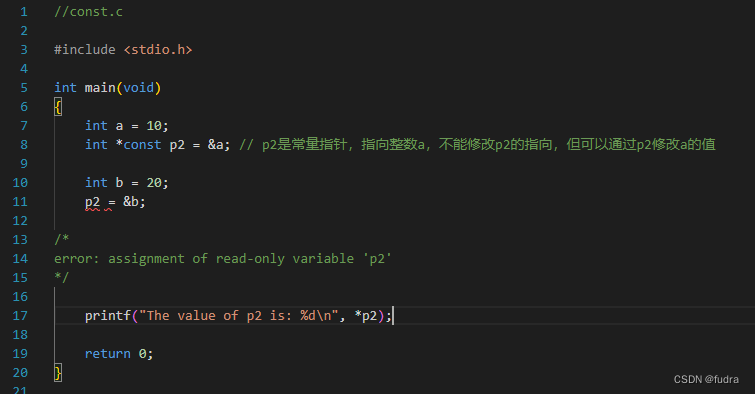Click the */ comment closer on line 15

click(x=62, y=277)
